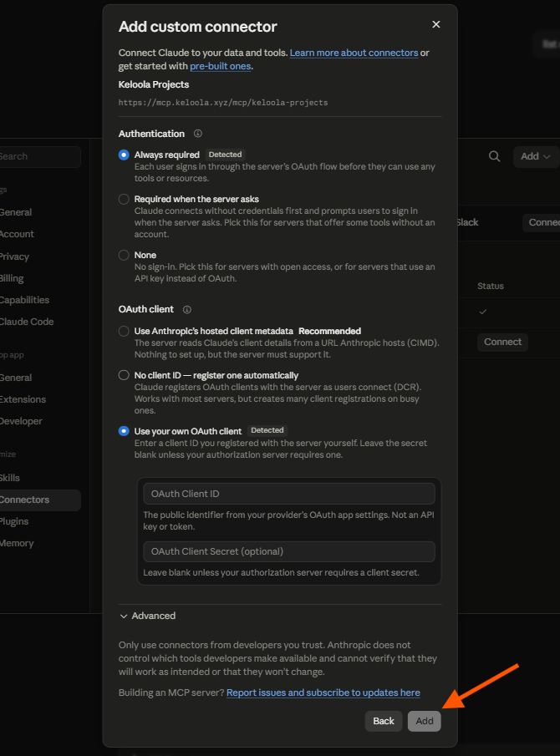Click the Keloola Projects connector name
Viewport: 560px width, 756px height.
coord(154,84)
